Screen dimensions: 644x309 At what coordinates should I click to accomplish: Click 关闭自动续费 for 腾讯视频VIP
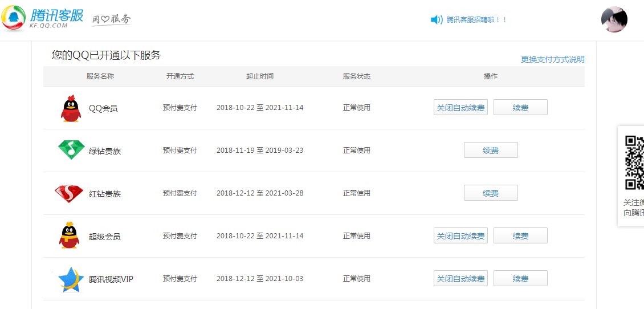[x=460, y=278]
